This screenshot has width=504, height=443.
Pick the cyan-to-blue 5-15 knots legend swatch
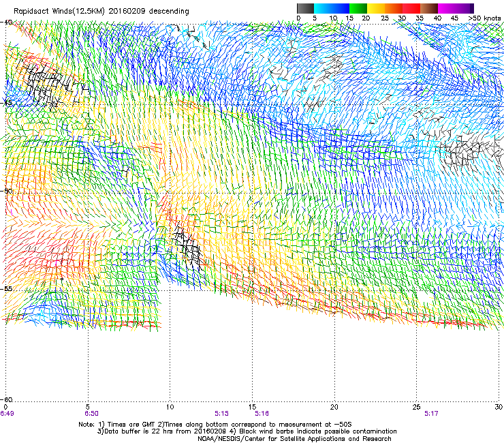[x=332, y=8]
